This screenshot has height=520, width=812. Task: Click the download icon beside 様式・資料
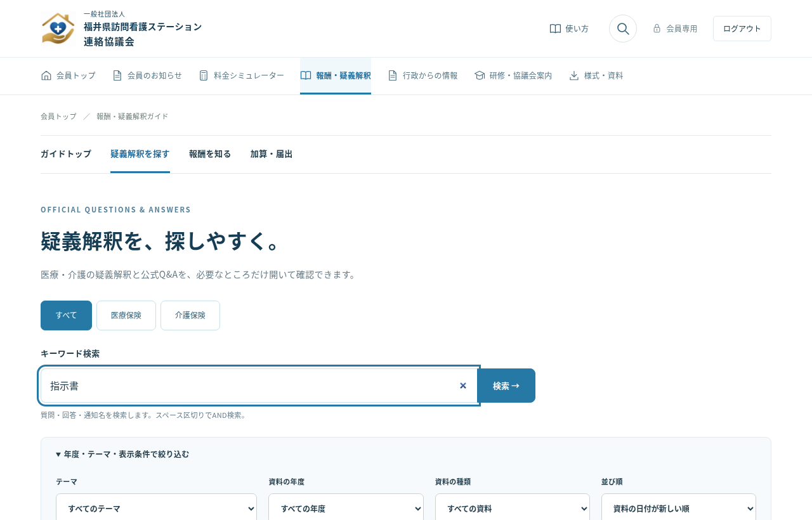(574, 75)
